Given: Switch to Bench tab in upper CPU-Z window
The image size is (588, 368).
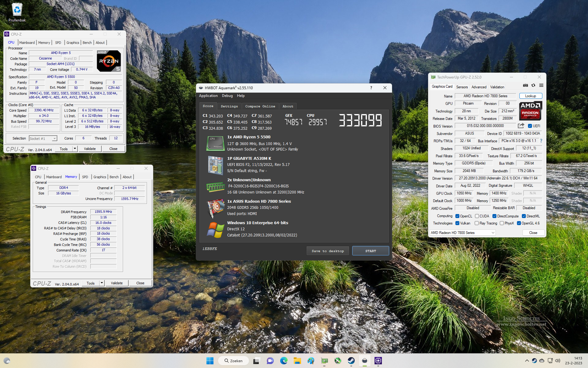Looking at the screenshot, I should pos(87,43).
